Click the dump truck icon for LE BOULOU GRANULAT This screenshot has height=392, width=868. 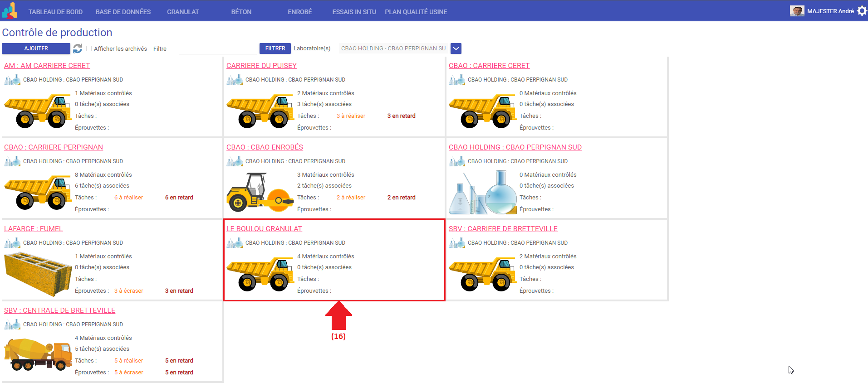[260, 274]
